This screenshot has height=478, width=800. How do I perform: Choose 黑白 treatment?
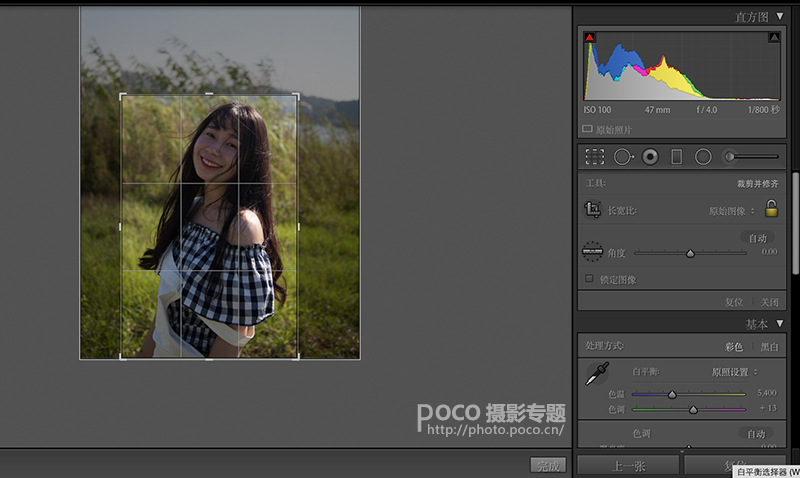tap(769, 347)
